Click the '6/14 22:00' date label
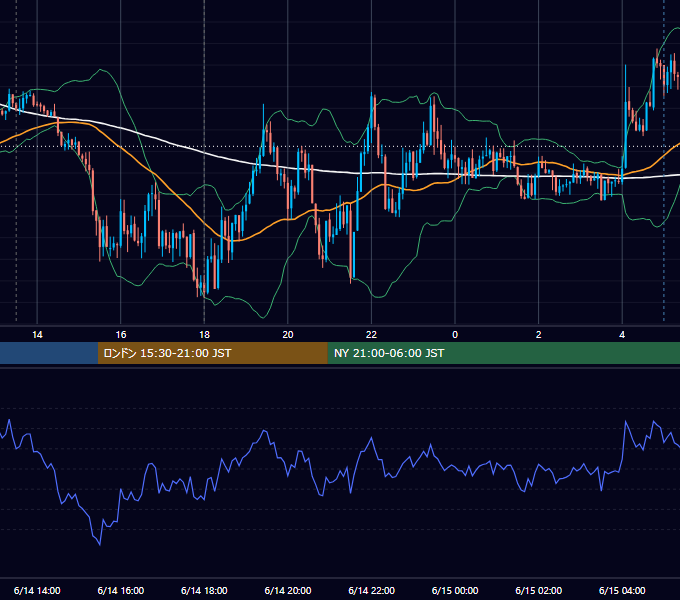 click(372, 590)
